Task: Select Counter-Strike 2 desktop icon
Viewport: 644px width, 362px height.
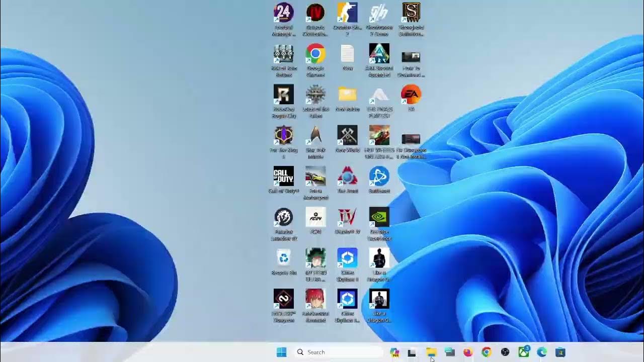Action: pos(347,19)
